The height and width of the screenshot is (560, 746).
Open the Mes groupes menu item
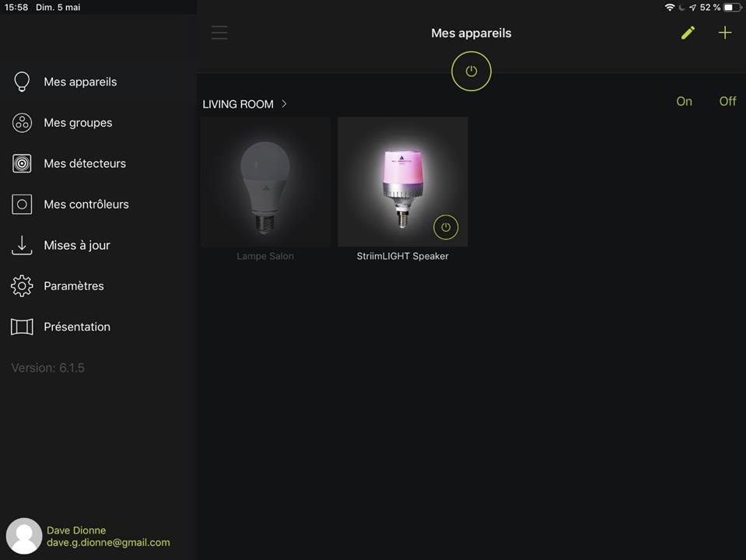point(78,123)
